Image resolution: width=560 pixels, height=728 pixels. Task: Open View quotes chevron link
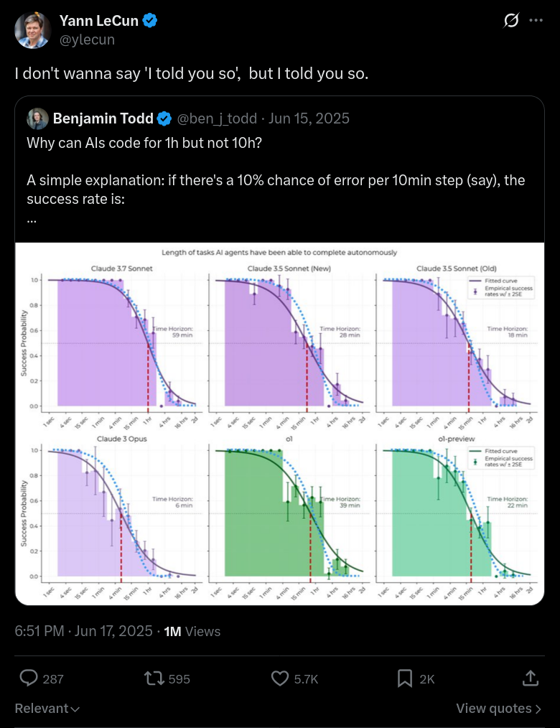tap(499, 709)
